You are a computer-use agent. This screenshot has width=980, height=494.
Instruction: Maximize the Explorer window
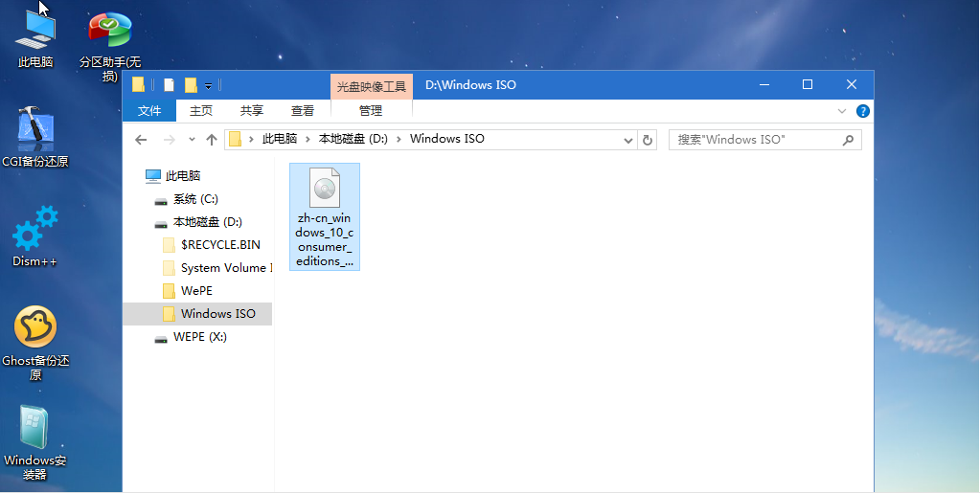coord(808,84)
